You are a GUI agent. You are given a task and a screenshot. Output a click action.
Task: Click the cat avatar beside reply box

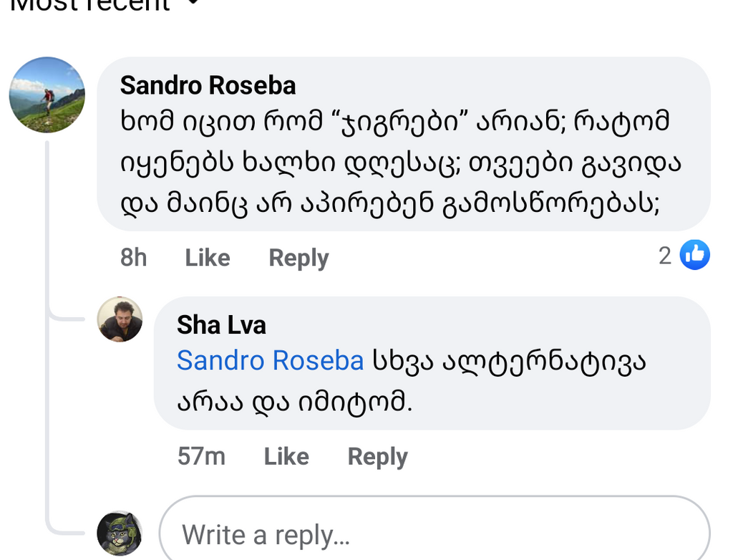coord(120,534)
